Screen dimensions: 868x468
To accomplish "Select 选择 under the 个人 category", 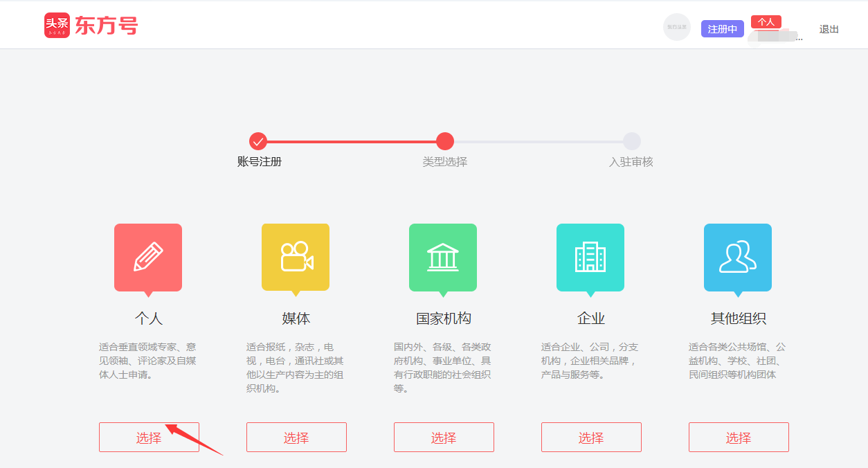I will (149, 437).
